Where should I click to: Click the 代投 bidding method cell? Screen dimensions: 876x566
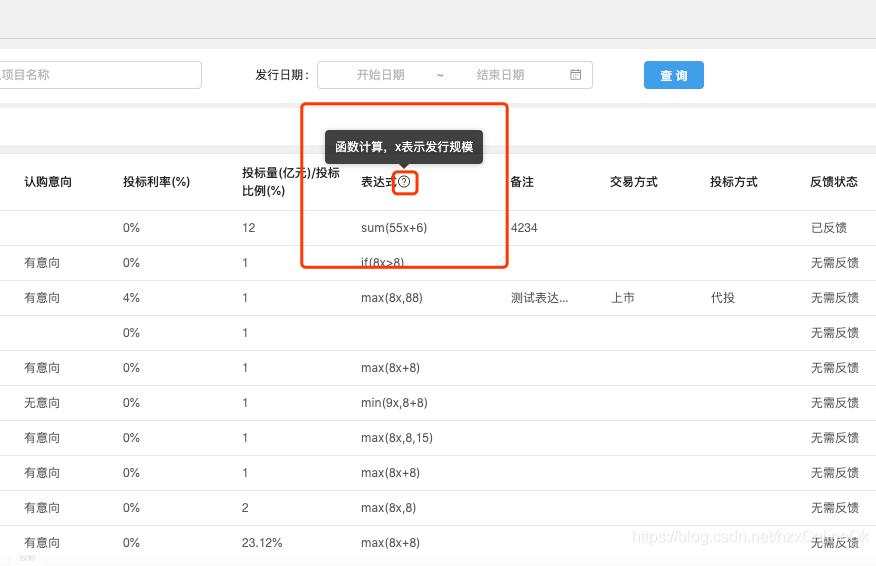click(722, 298)
